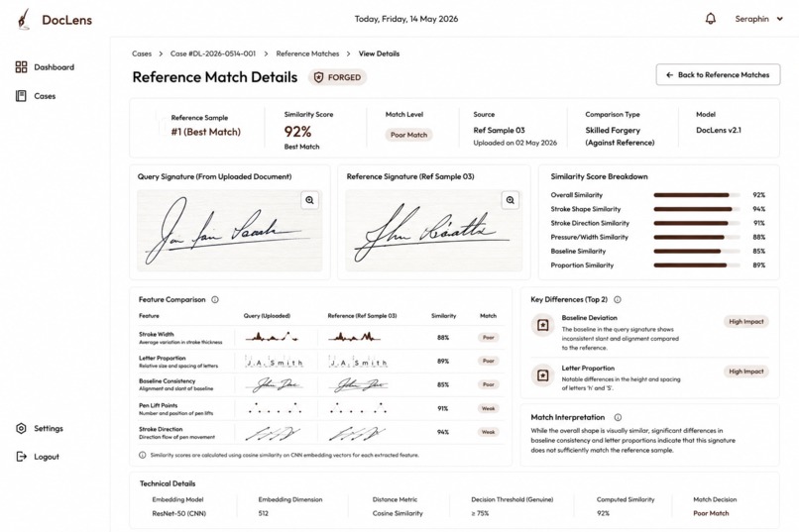This screenshot has height=532, width=799.
Task: Click the Poor Match decision text
Action: (711, 514)
